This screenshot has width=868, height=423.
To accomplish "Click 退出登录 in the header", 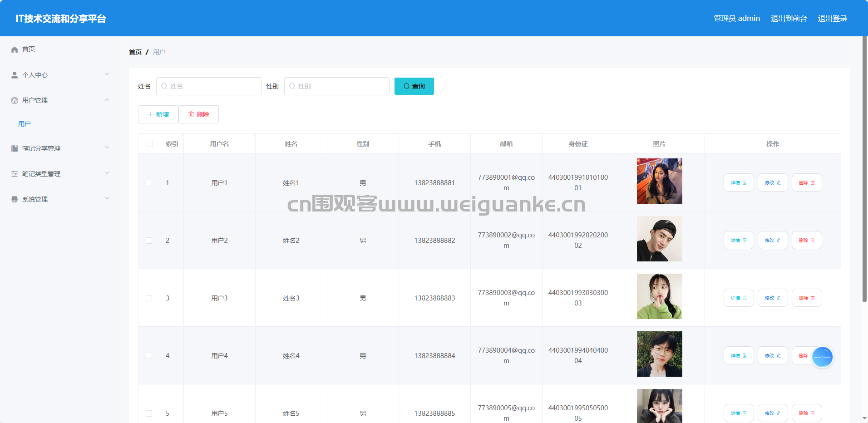I will pos(832,19).
